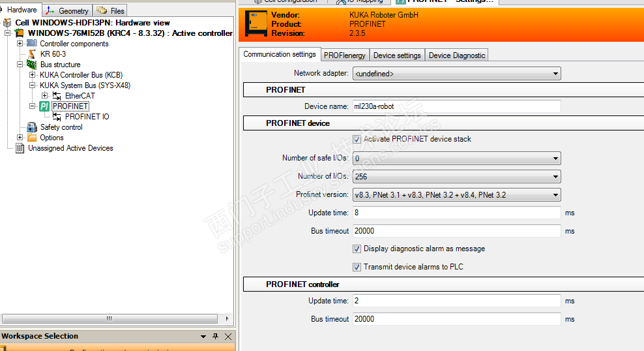Collapse the PROFINET tree node
This screenshot has height=351, width=644.
coord(32,106)
